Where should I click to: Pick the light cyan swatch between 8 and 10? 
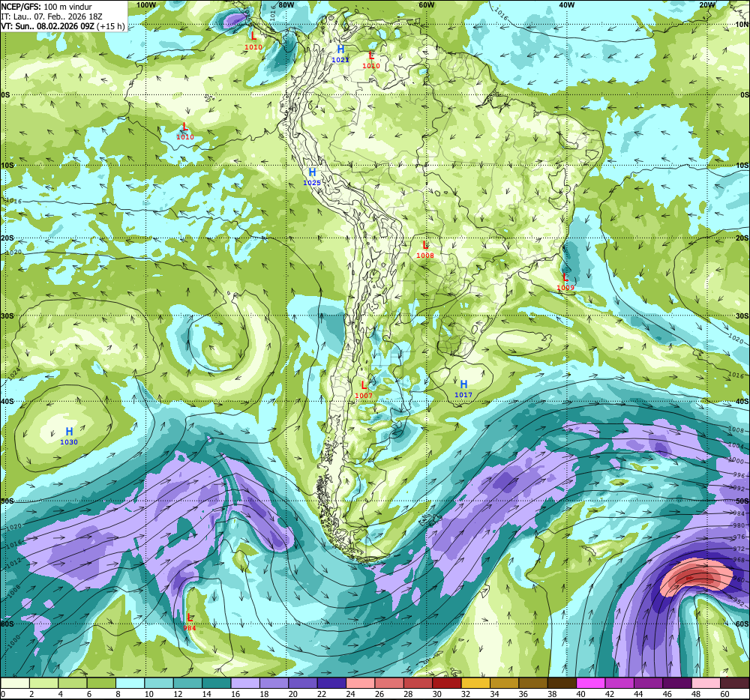[x=130, y=684]
